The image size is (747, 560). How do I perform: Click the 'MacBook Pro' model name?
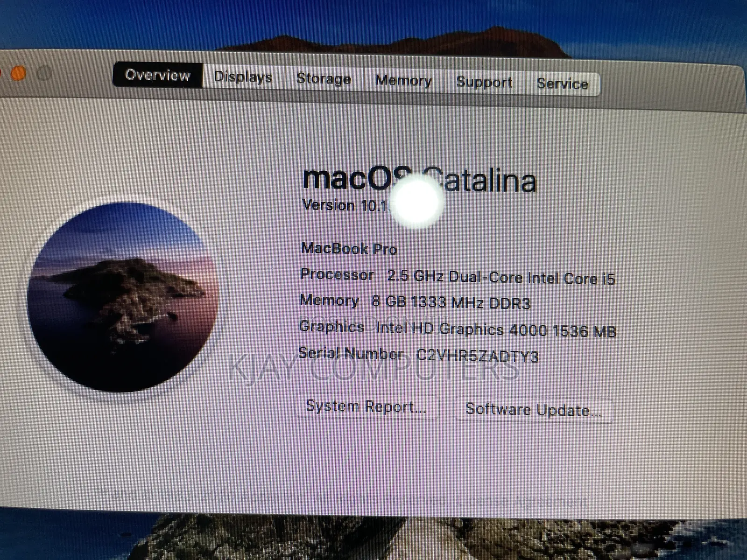point(349,248)
